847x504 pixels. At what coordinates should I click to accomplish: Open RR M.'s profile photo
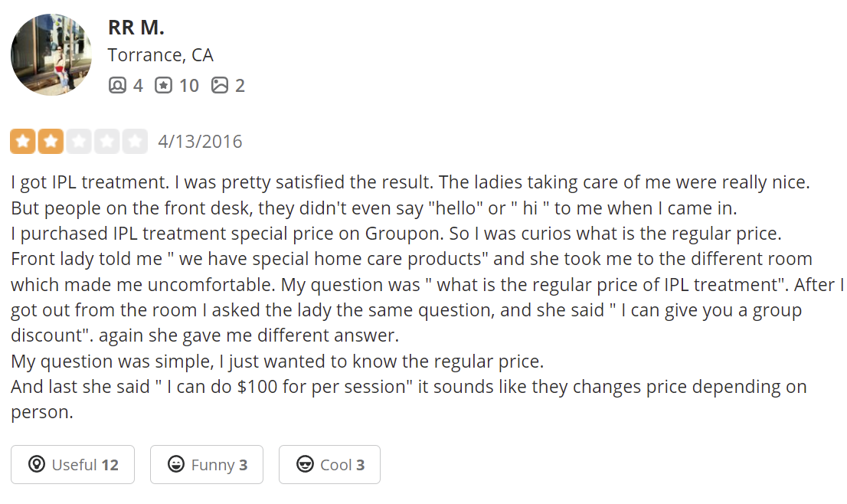click(x=51, y=54)
